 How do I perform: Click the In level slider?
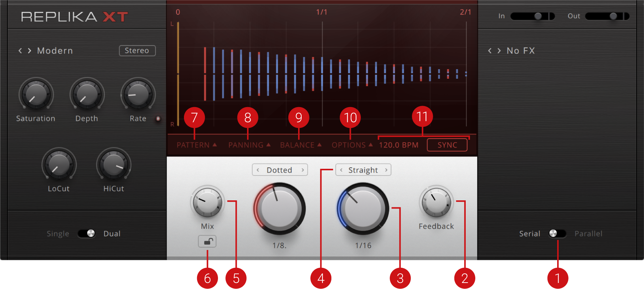532,16
